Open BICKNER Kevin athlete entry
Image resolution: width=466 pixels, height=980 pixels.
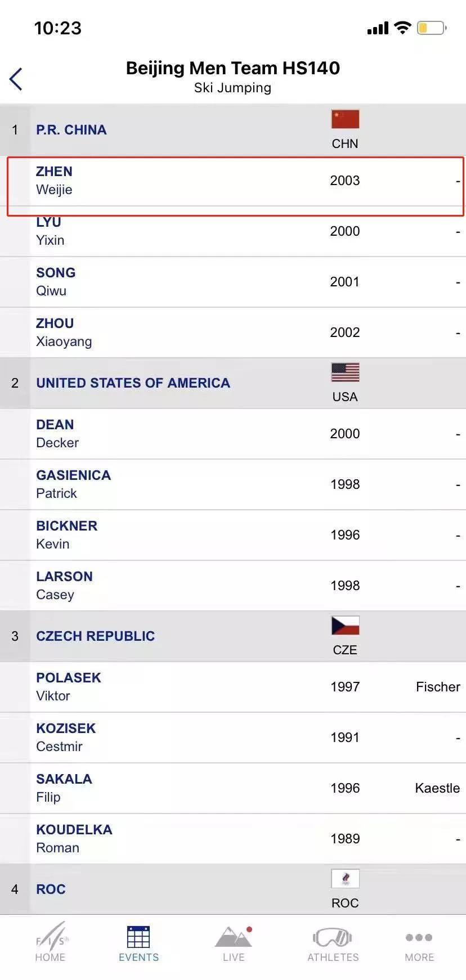pyautogui.click(x=233, y=535)
